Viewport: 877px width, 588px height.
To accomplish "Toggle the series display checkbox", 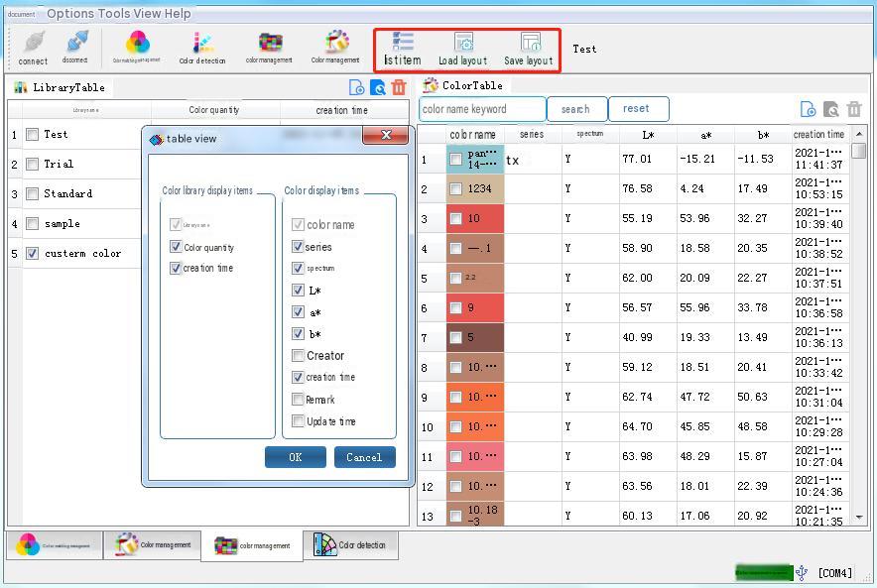I will point(298,246).
